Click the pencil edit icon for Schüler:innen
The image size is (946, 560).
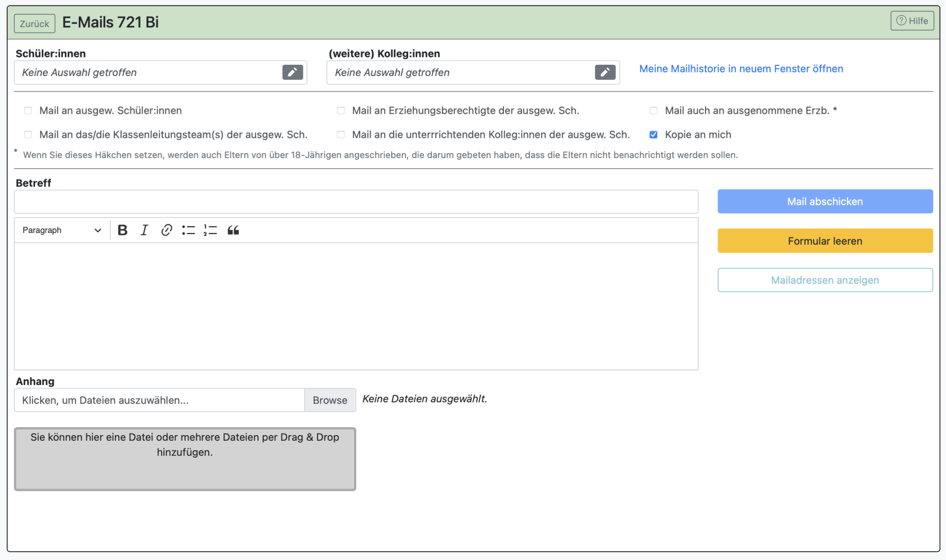tap(292, 72)
